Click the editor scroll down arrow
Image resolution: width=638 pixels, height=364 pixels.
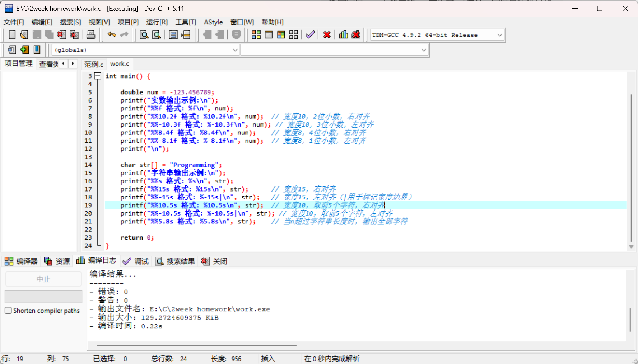pyautogui.click(x=631, y=247)
